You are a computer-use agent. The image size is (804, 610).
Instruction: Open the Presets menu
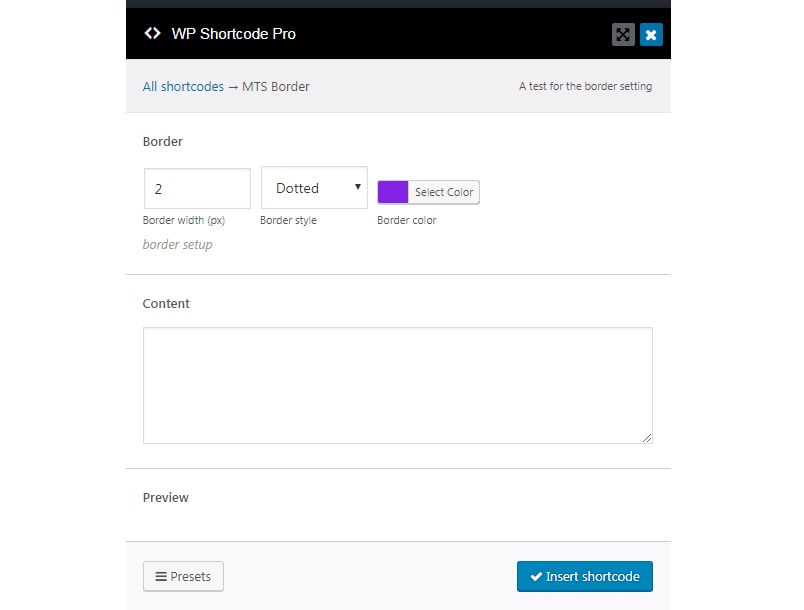[x=183, y=577]
